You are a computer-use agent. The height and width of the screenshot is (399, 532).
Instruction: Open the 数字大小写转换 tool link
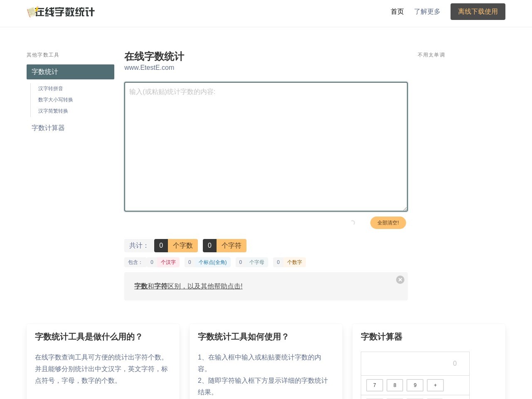tap(56, 100)
